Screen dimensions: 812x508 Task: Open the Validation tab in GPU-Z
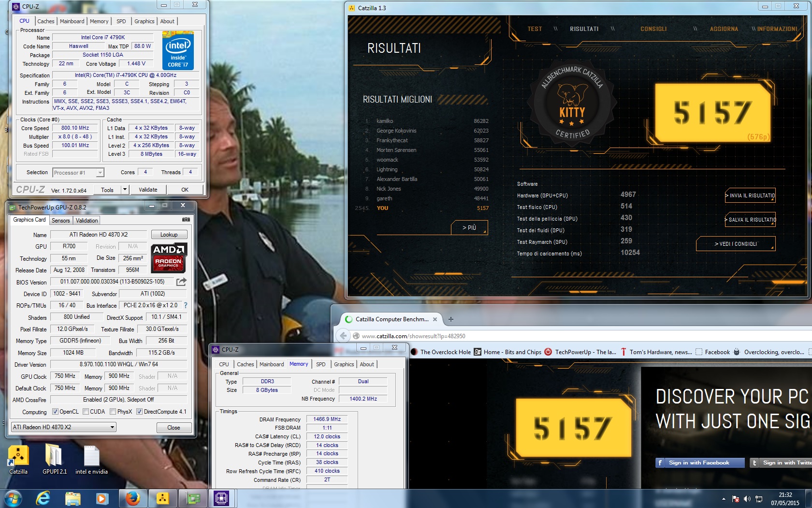[87, 221]
